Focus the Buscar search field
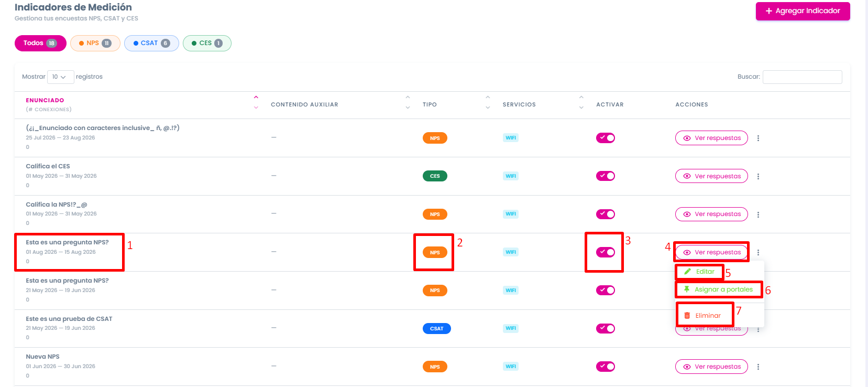 [x=802, y=77]
